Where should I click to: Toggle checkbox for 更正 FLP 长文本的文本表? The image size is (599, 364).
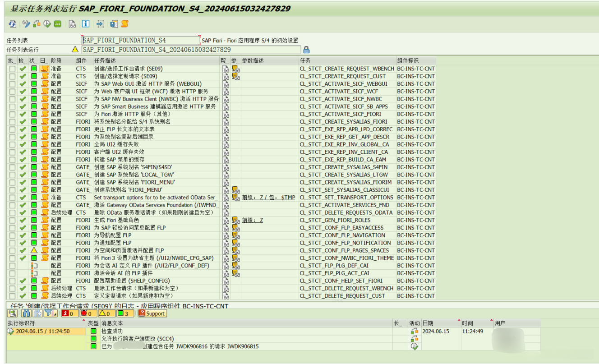pyautogui.click(x=12, y=129)
